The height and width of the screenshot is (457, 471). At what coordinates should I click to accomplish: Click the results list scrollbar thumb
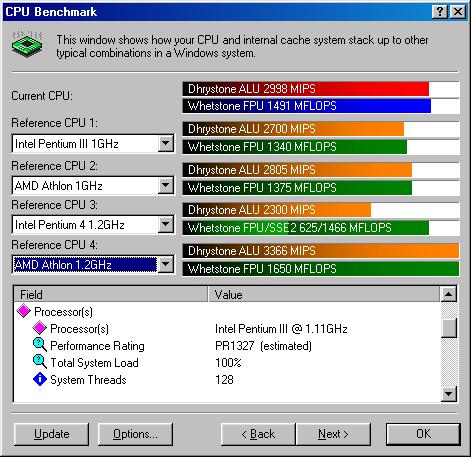[449, 328]
